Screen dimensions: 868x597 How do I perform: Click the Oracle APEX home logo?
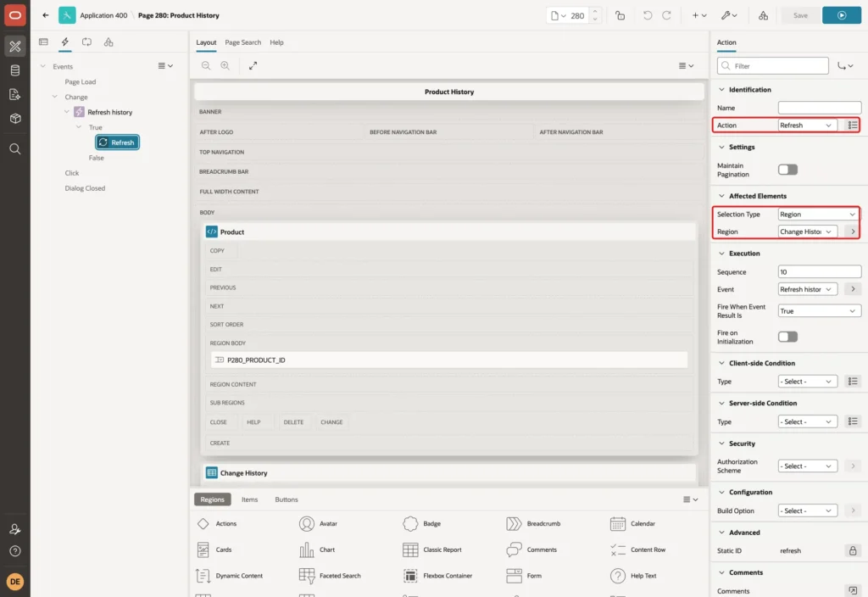(15, 15)
